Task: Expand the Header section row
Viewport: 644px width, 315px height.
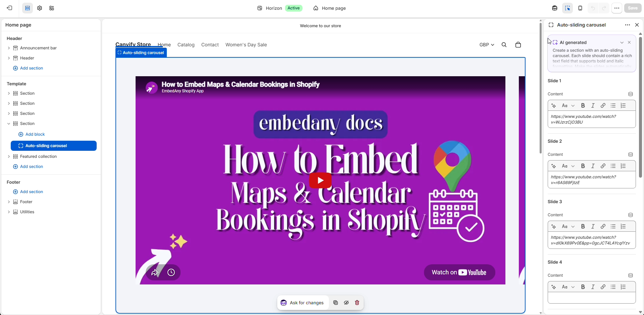Action: (9, 58)
